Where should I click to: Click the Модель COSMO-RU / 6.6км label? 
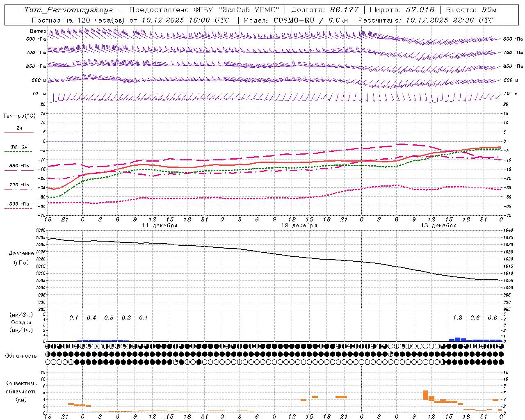point(295,20)
